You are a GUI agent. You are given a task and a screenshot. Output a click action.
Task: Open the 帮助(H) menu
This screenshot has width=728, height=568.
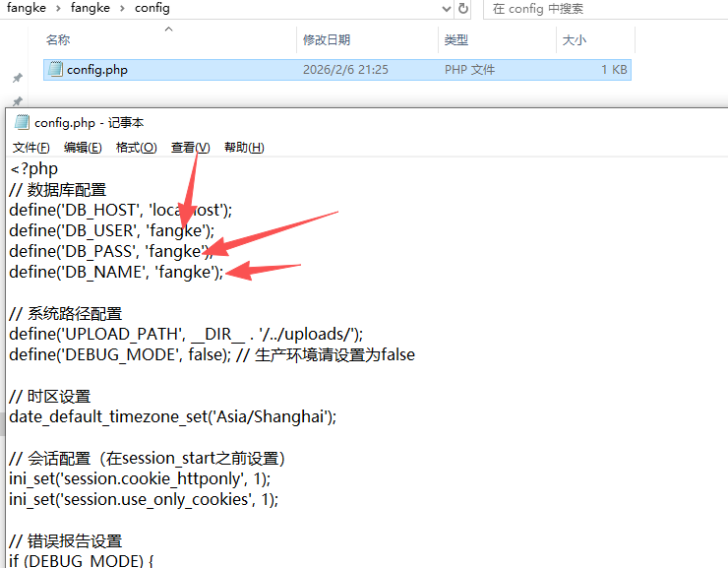244,148
